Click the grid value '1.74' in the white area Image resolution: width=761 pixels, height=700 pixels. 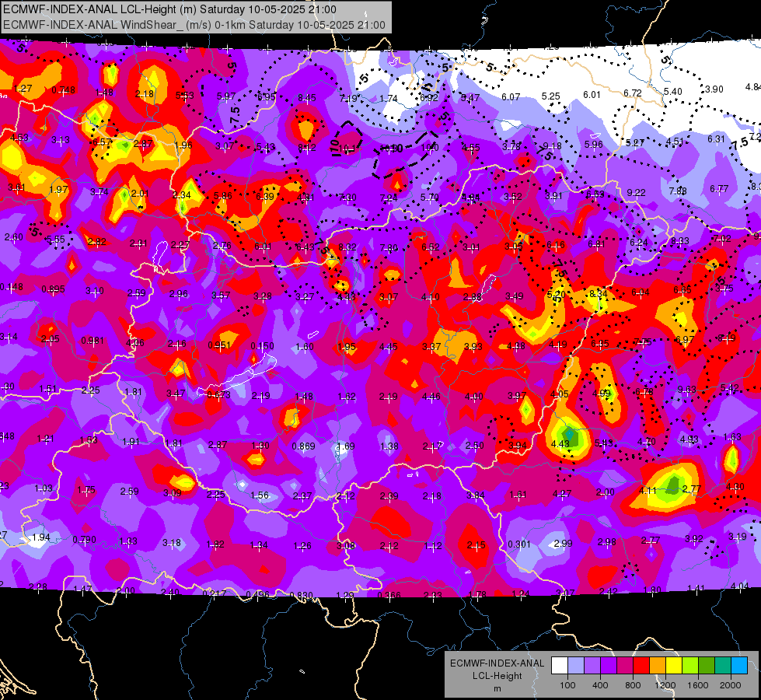click(388, 98)
